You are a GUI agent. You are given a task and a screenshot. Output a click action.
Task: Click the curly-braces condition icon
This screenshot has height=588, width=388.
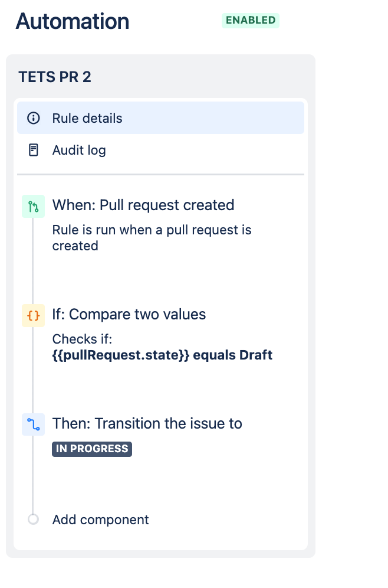tap(33, 315)
